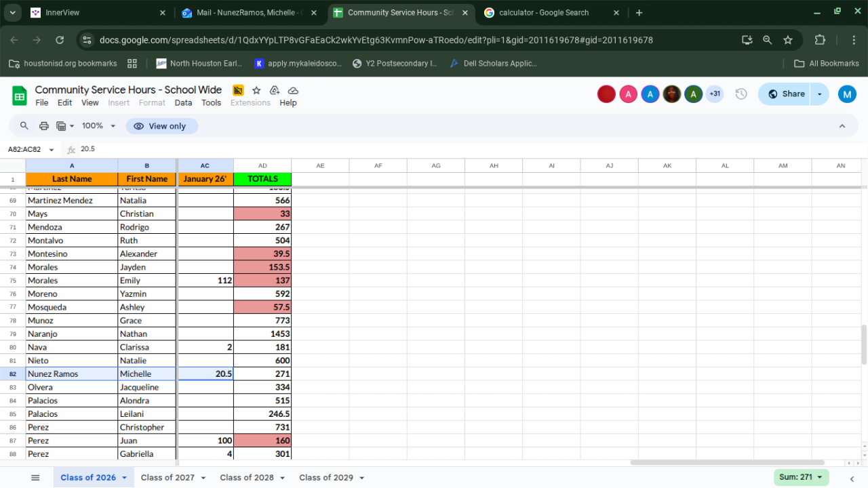868x488 pixels.
Task: Click the green 'A' collaborator avatar
Action: [x=693, y=94]
